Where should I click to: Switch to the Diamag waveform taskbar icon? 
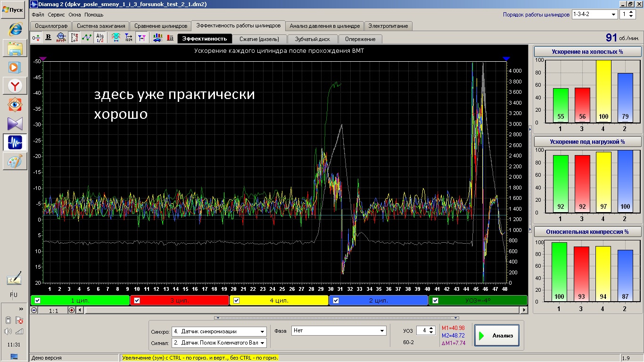click(x=15, y=142)
